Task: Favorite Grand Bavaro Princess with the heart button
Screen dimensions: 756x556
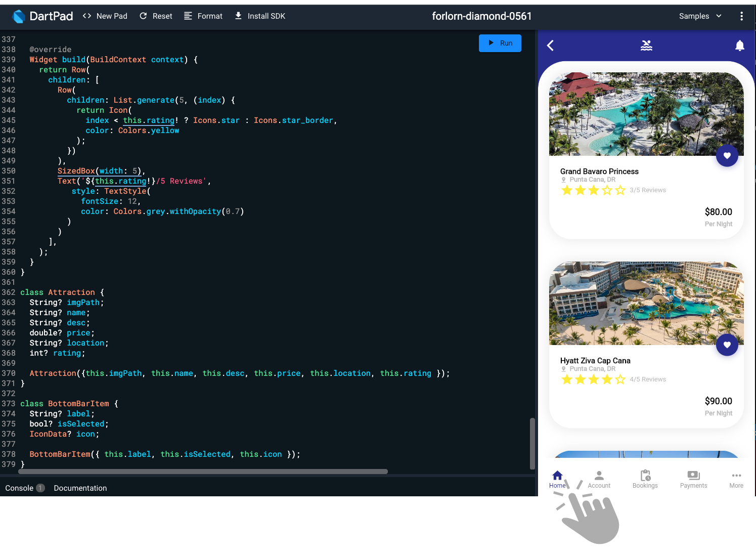Action: (727, 156)
